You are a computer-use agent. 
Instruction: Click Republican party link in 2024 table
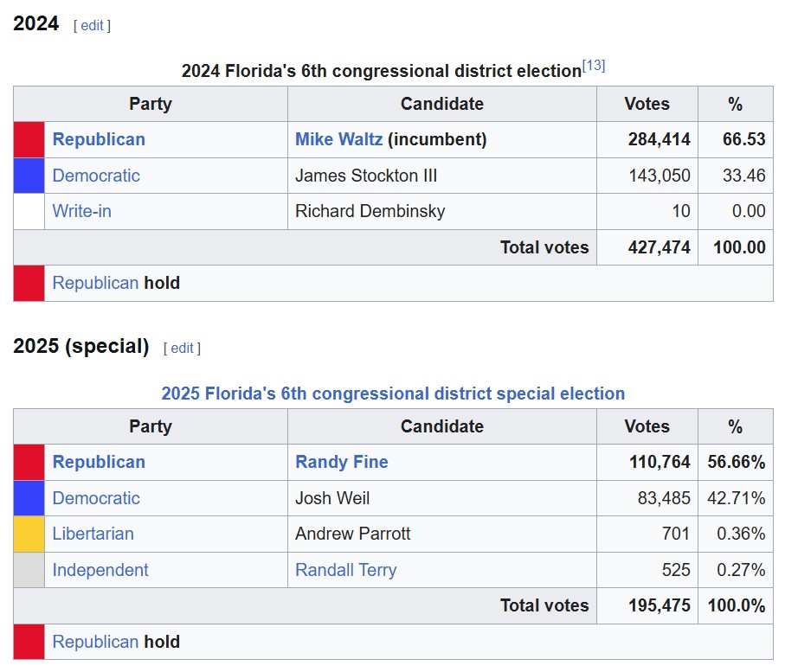(99, 139)
